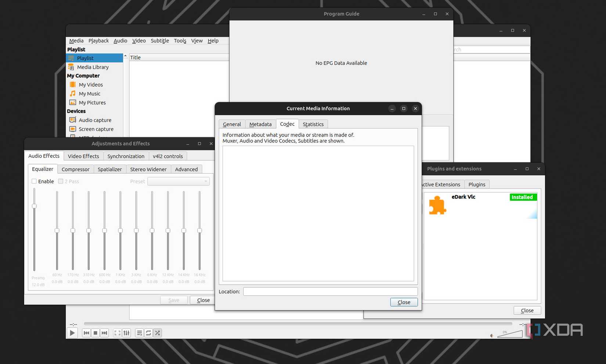Mute audio via the speaker icon

coord(492,335)
